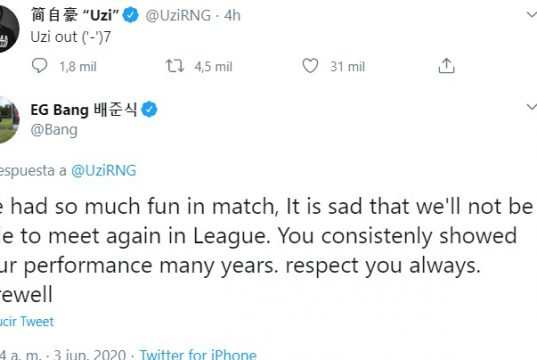Expand the chevron menu on Bang's reply
The width and height of the screenshot is (537, 360).
click(531, 107)
